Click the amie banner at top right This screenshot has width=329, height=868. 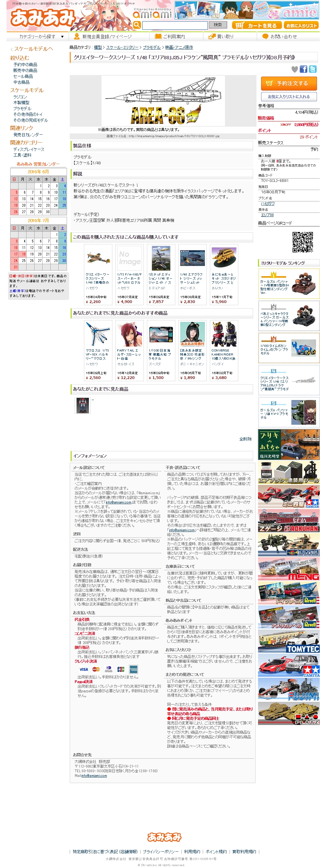[247, 11]
